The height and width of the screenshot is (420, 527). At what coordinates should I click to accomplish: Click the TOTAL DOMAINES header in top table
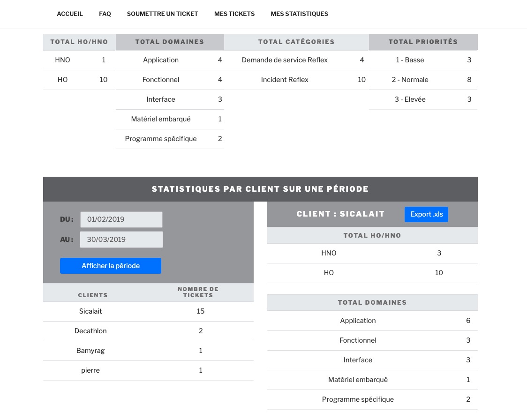170,42
